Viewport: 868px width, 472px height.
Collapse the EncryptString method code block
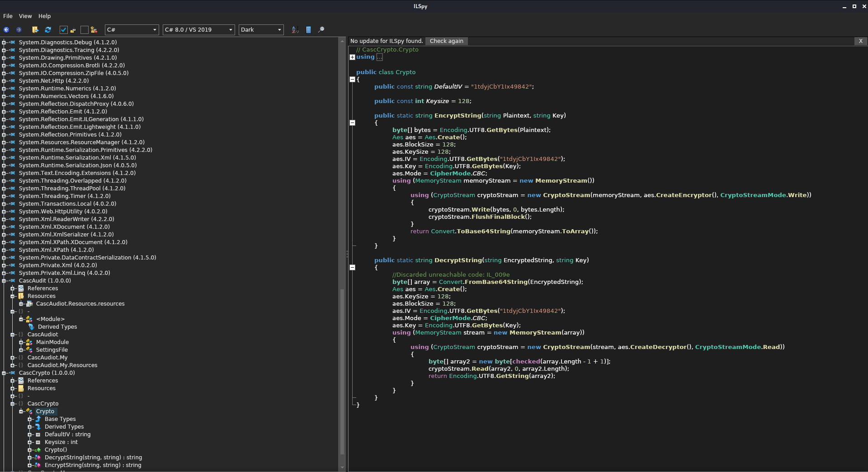point(353,123)
